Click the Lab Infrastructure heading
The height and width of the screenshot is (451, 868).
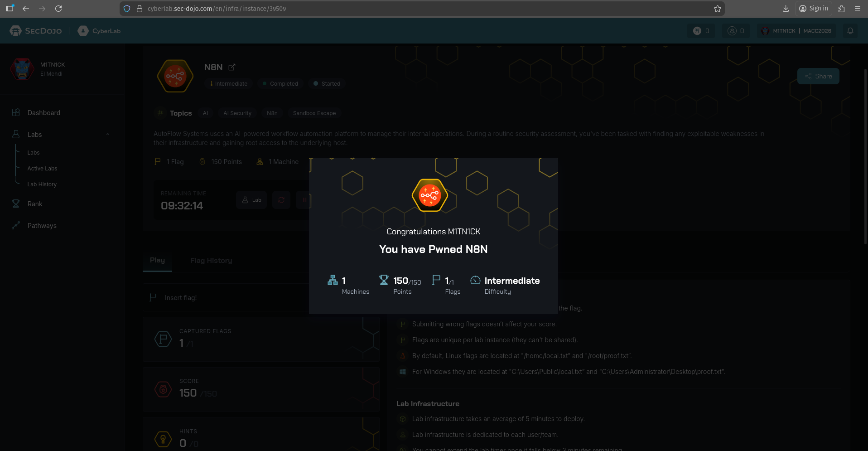click(428, 404)
